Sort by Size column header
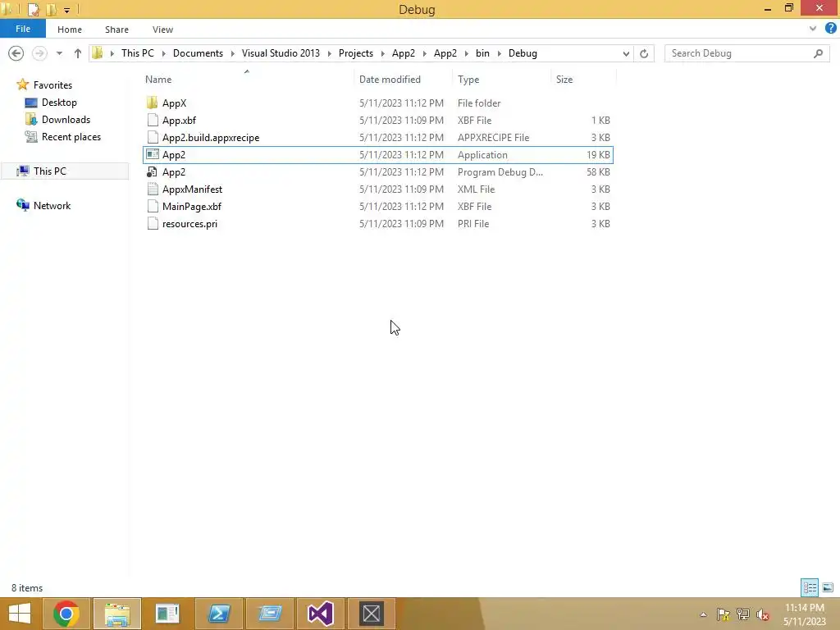840x630 pixels. pos(564,80)
